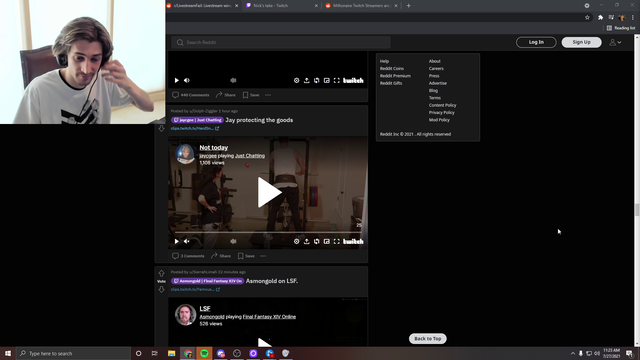Open the 'Not today' clip title link

coord(213,147)
